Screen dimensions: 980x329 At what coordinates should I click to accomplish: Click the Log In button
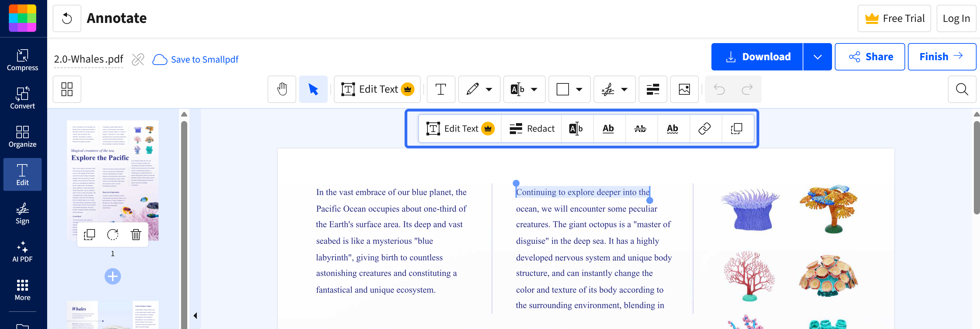point(956,18)
